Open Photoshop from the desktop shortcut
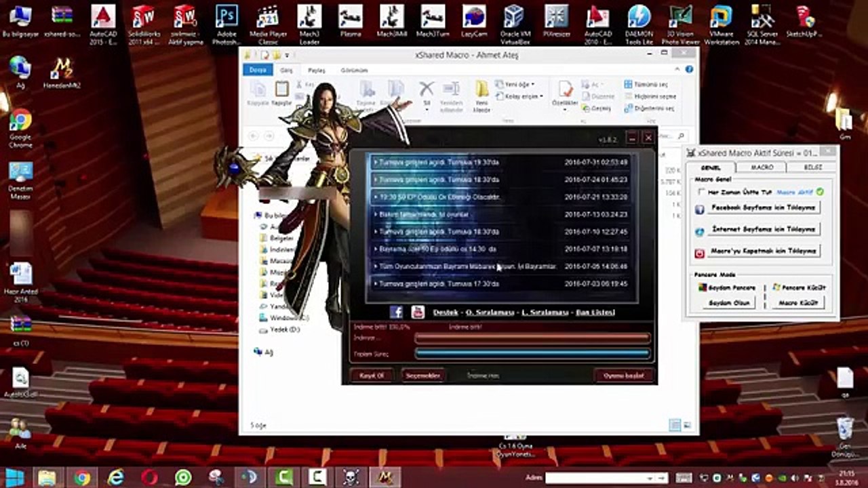The width and height of the screenshot is (868, 488). click(226, 16)
